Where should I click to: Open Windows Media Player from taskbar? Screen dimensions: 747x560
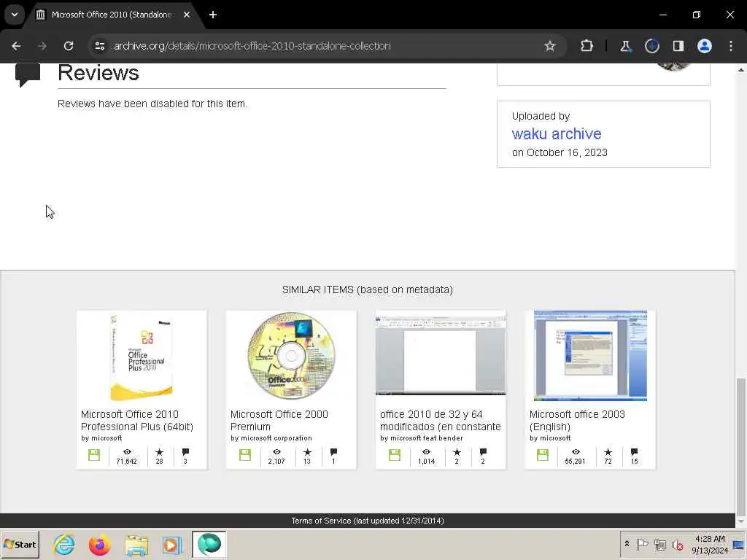(172, 544)
